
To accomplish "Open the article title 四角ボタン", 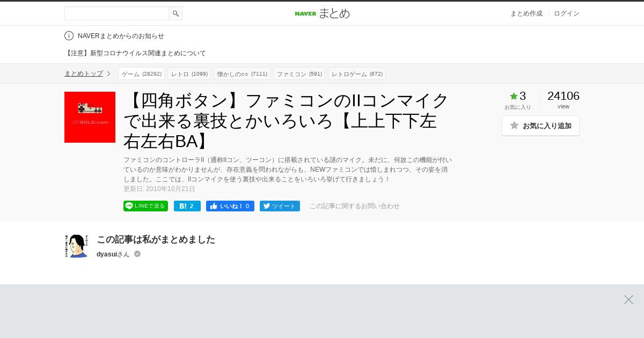I will point(286,121).
